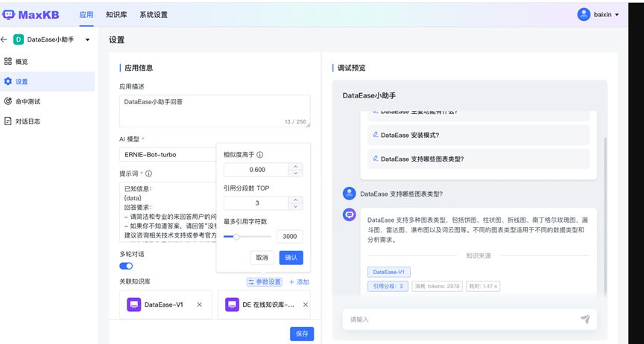The image size is (644, 344).
Task: Click the 保存 button
Action: 302,334
